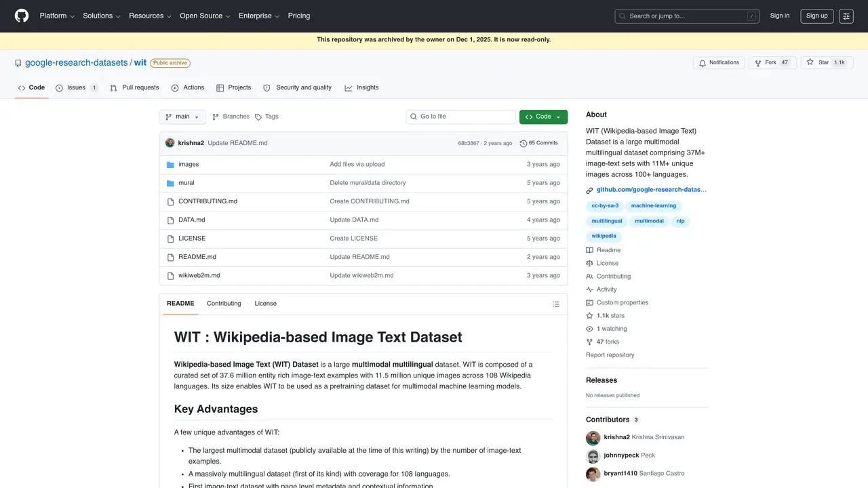Fork the wit repository
The image size is (868, 488).
(772, 62)
